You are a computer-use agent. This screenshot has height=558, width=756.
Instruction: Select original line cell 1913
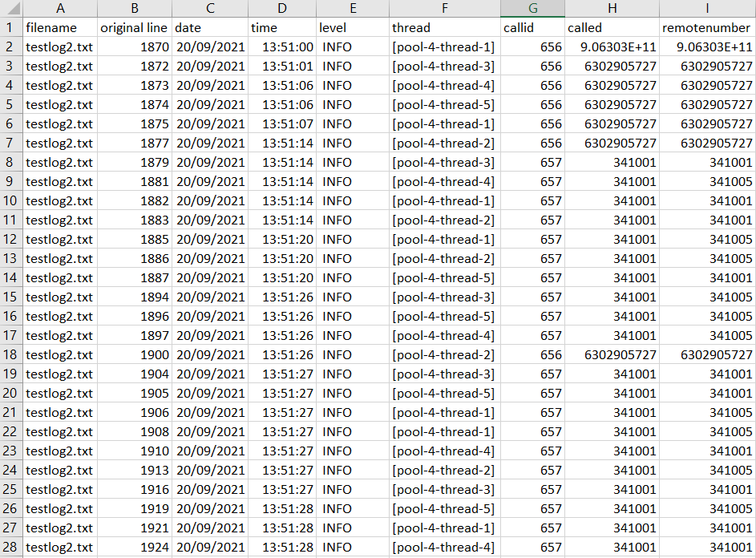point(135,470)
